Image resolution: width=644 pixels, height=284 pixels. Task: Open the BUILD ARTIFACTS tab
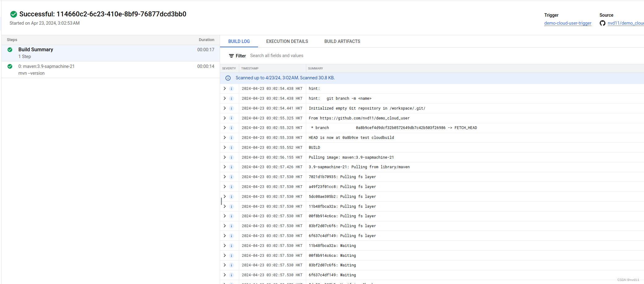342,41
